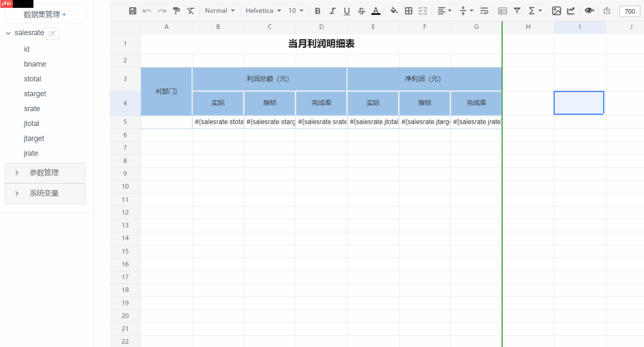Open the borders grid icon
644x347 pixels.
pos(408,11)
